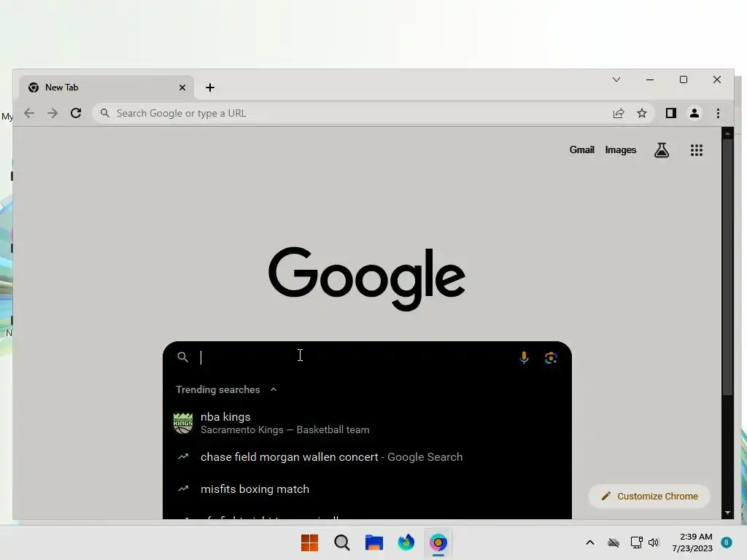
Task: Bookmark this tab with the star icon
Action: pyautogui.click(x=642, y=113)
